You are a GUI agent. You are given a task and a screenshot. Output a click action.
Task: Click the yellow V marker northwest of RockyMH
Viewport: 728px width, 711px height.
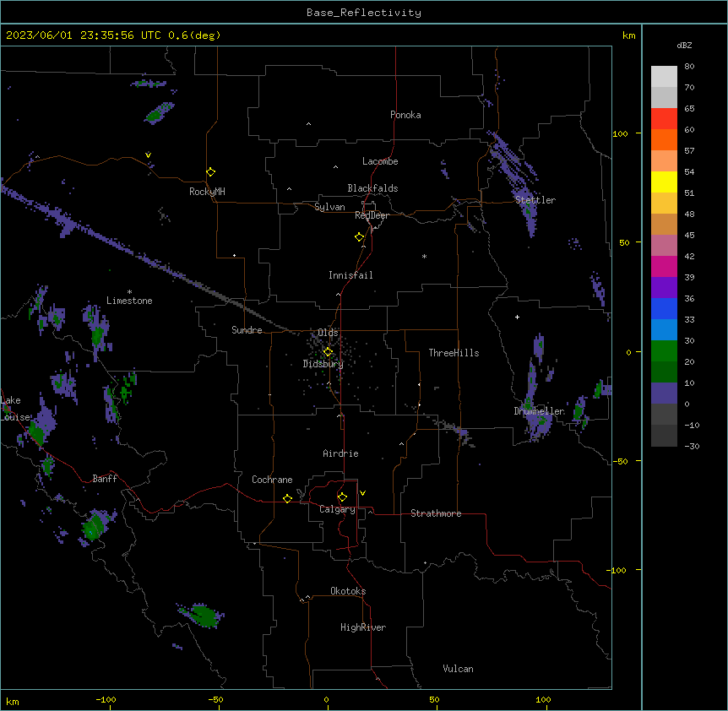click(x=148, y=155)
